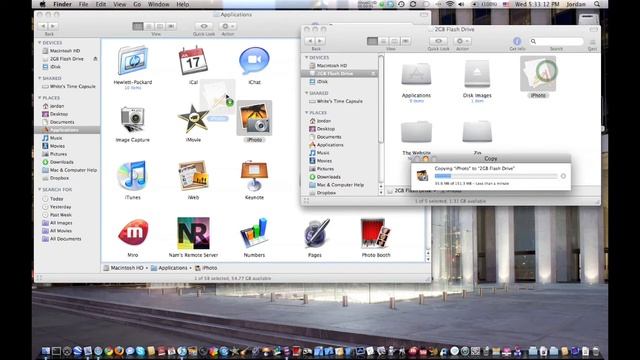Open The Website folder on flash drive

(x=416, y=132)
